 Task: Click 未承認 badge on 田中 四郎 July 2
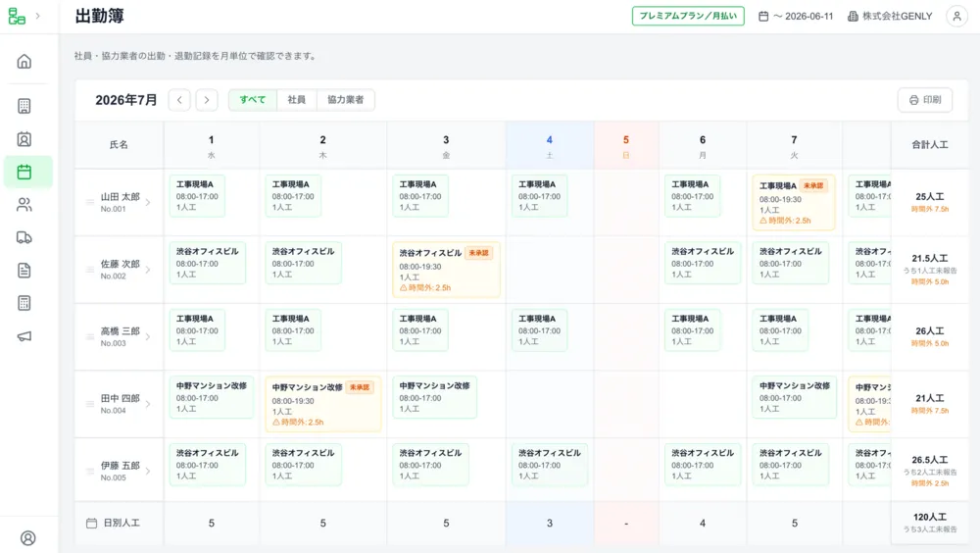(360, 387)
